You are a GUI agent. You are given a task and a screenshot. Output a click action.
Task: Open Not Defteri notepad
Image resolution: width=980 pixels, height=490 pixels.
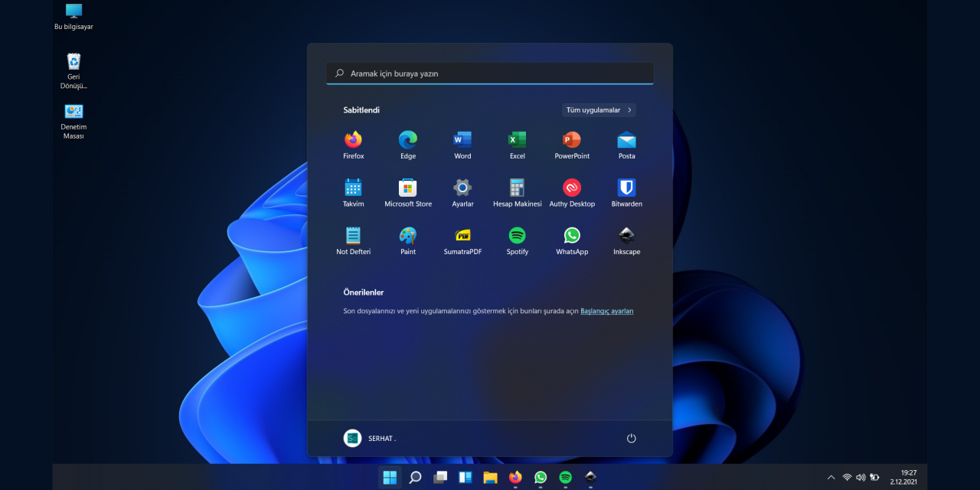tap(353, 240)
